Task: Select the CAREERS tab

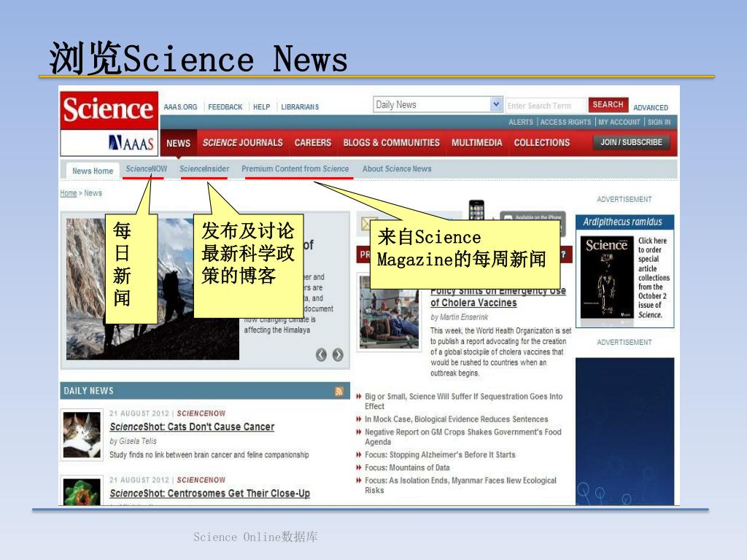Action: (313, 143)
